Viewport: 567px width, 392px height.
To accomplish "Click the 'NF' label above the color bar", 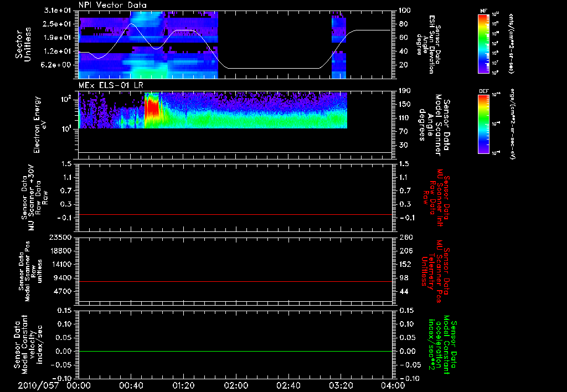I will (x=483, y=11).
